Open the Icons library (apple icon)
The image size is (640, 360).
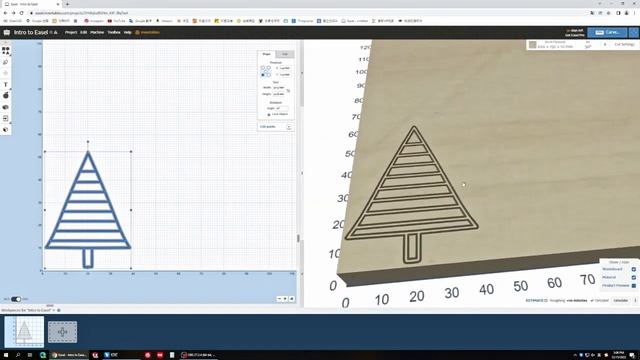6,96
